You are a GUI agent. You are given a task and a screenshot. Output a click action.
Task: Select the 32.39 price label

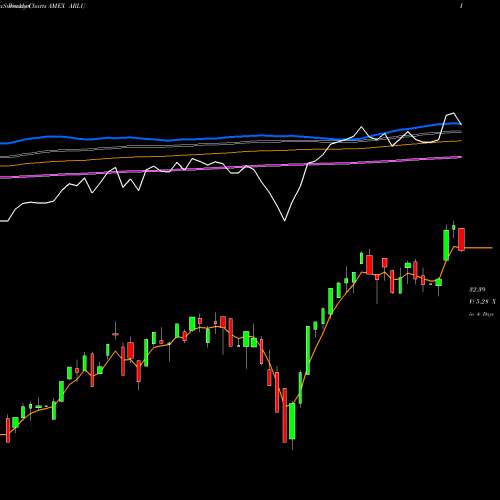pyautogui.click(x=477, y=289)
